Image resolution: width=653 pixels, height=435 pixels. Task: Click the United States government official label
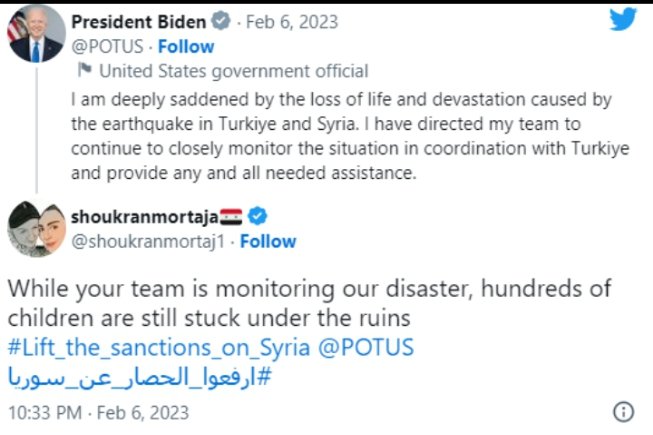pos(235,71)
